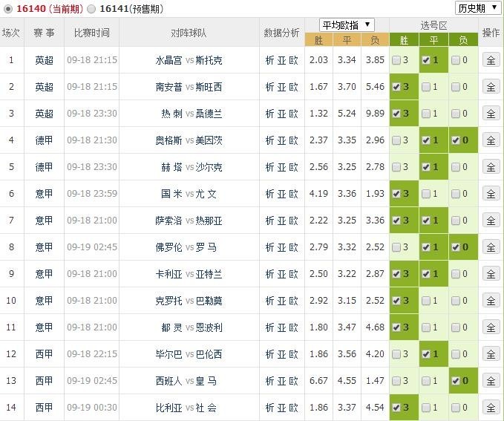Check the win (3) box for 水晶宫 vs 斯托克
The width and height of the screenshot is (504, 421).
[397, 60]
